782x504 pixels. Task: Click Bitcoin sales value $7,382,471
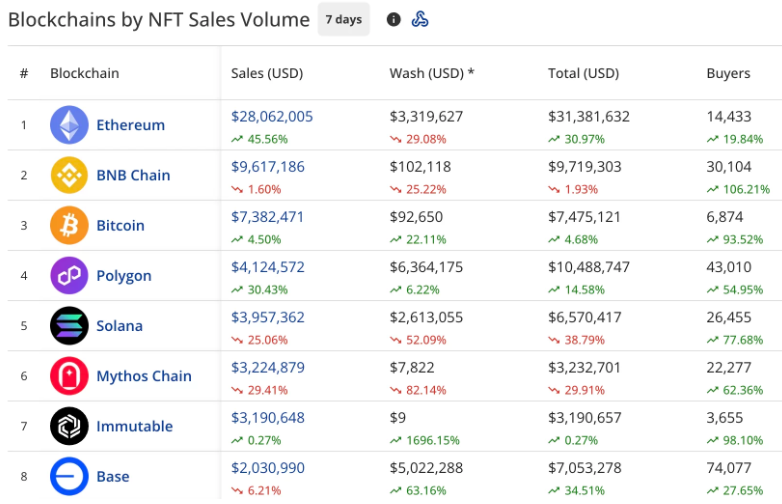[x=268, y=216]
